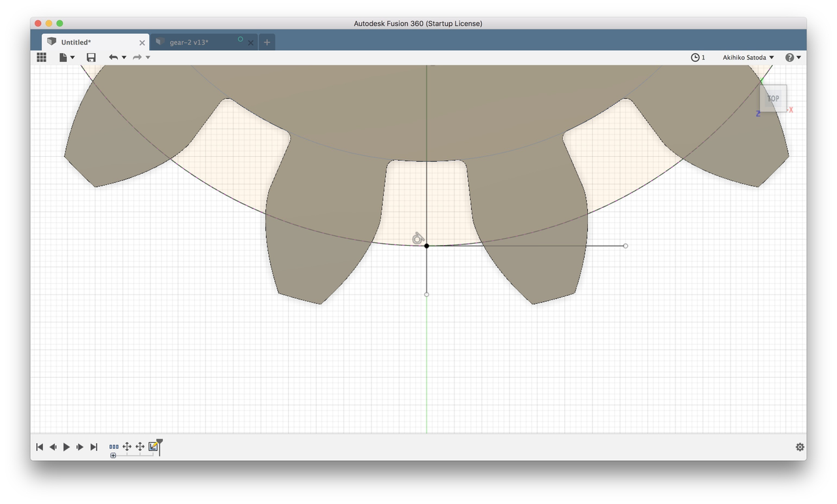The height and width of the screenshot is (504, 837).
Task: Click the Undo arrow
Action: (x=113, y=58)
